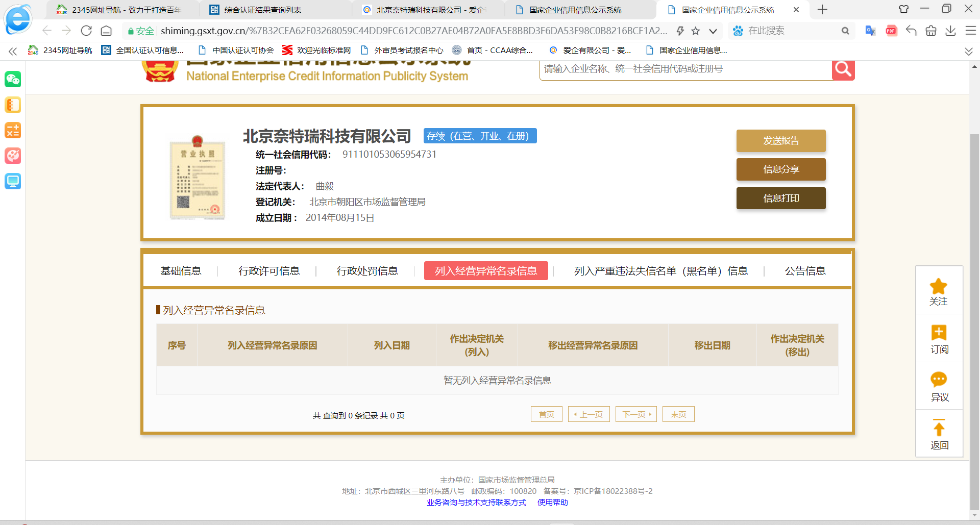The height and width of the screenshot is (525, 980).
Task: Open the translate toolbar icon
Action: click(x=870, y=31)
